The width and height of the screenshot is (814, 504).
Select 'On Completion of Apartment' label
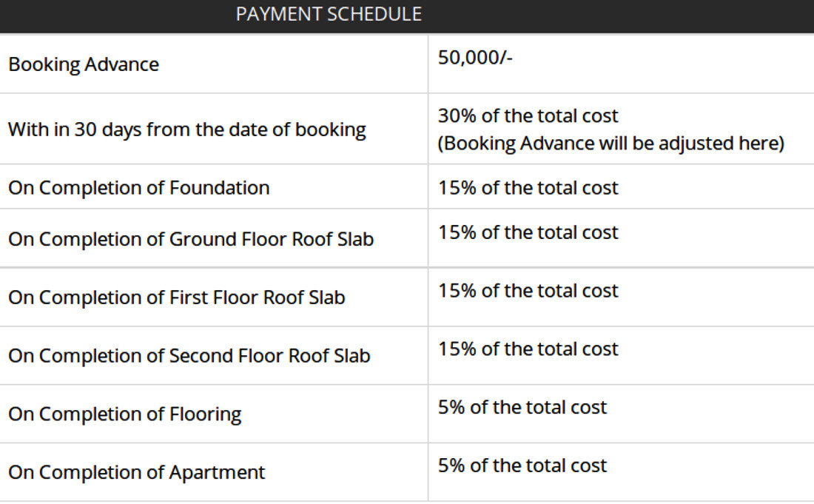click(x=137, y=472)
